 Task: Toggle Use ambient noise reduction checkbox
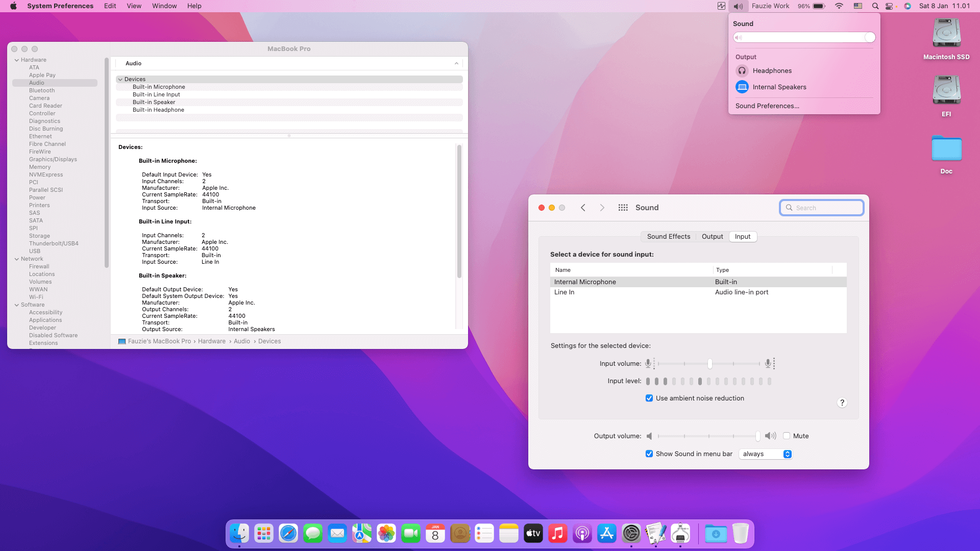pyautogui.click(x=649, y=398)
